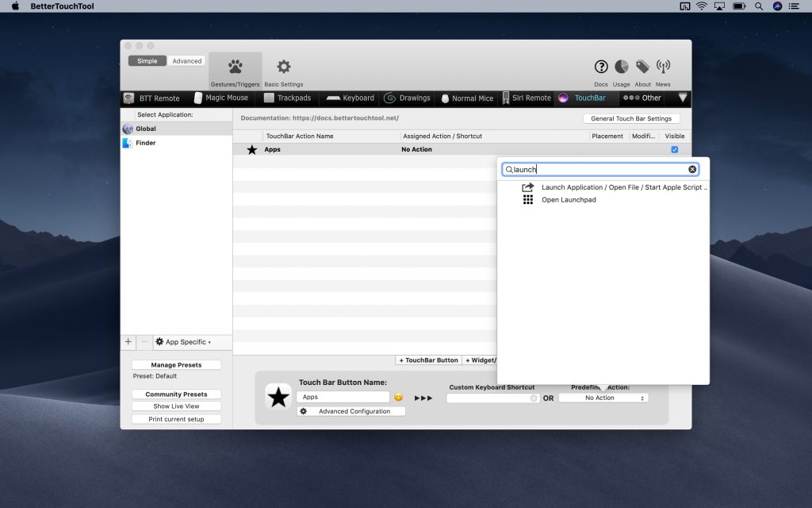
Task: Select the Global application entry
Action: [177, 129]
